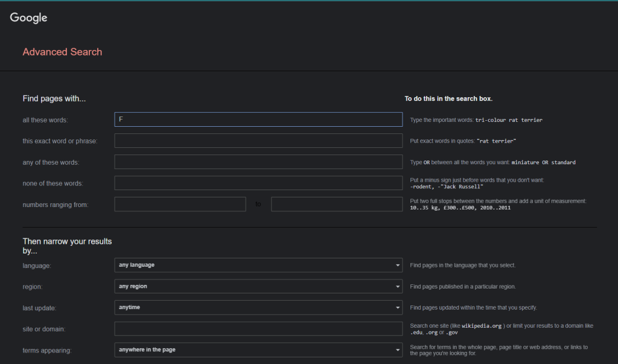Image resolution: width=618 pixels, height=364 pixels.
Task: Focus the "all these words" input field
Action: [258, 120]
